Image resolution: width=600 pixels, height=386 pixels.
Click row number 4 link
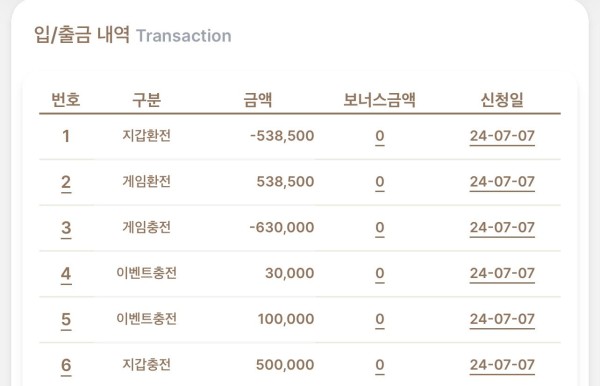tap(66, 274)
